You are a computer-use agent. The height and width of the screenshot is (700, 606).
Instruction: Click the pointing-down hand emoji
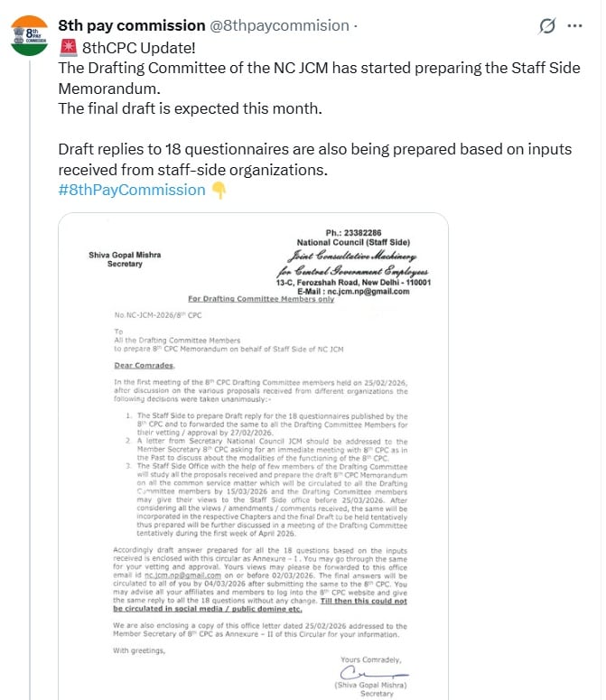[219, 190]
